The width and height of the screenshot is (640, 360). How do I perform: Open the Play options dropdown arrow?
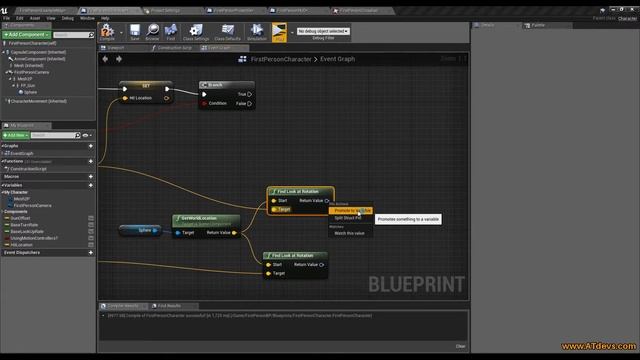point(292,32)
